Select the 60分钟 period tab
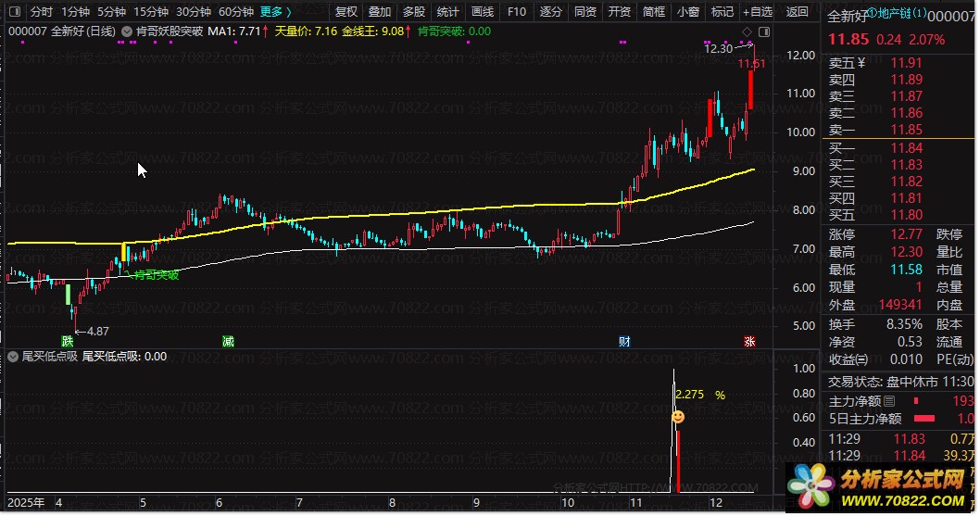 (235, 12)
